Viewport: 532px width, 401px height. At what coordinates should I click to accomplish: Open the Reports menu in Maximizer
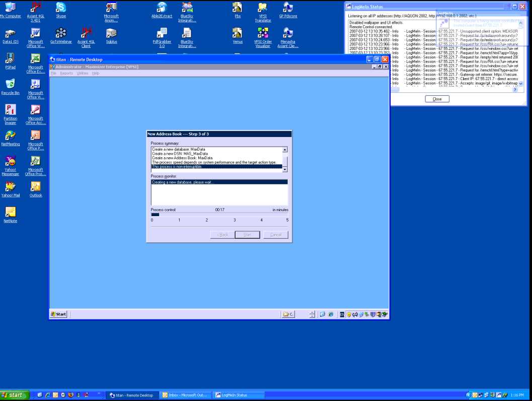66,74
